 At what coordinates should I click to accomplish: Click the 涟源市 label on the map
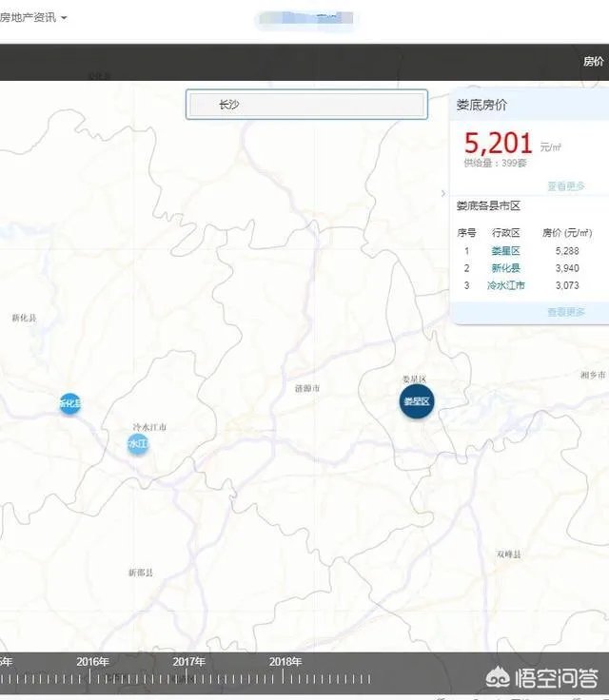point(307,389)
